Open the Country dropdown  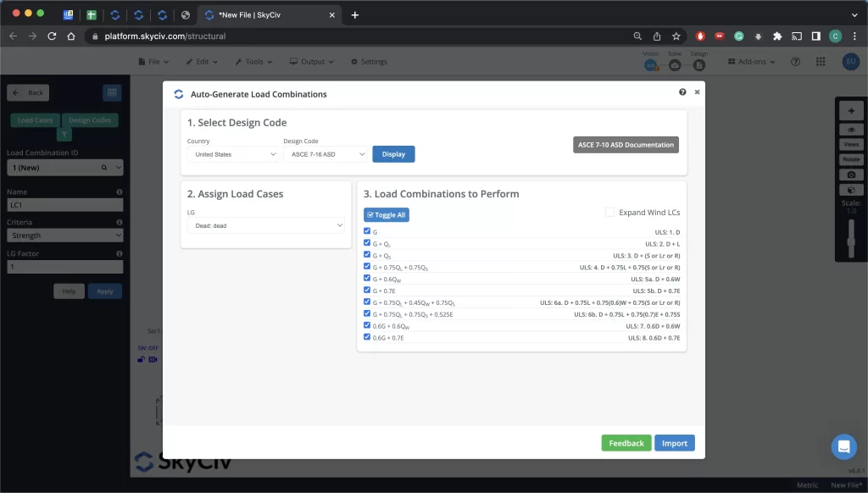pos(232,154)
